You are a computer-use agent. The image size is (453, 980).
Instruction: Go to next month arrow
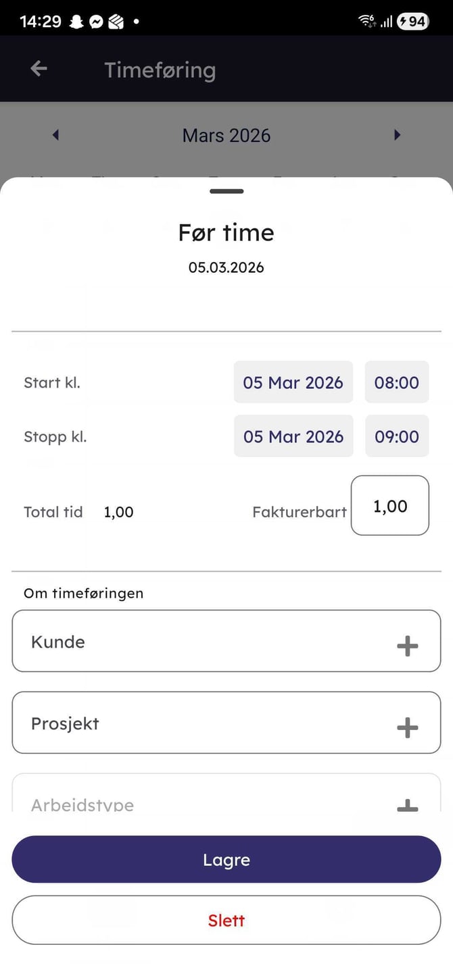(x=397, y=135)
